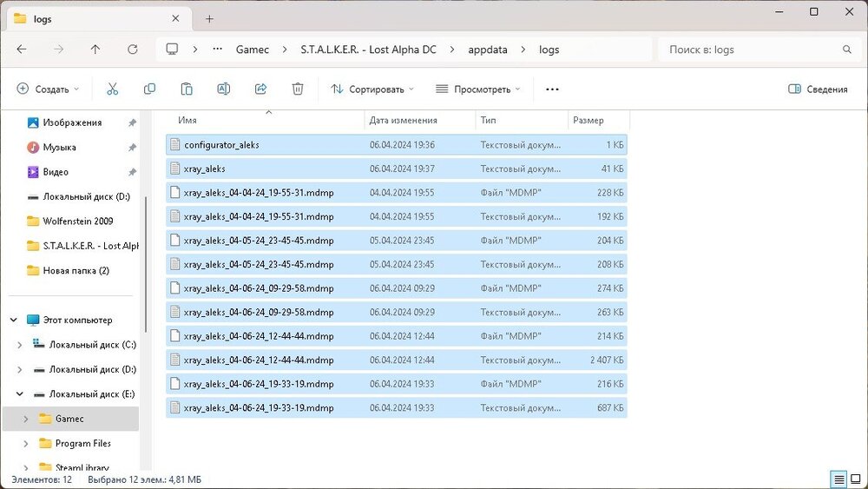Go up one folder level
The width and height of the screenshot is (868, 489).
(95, 50)
